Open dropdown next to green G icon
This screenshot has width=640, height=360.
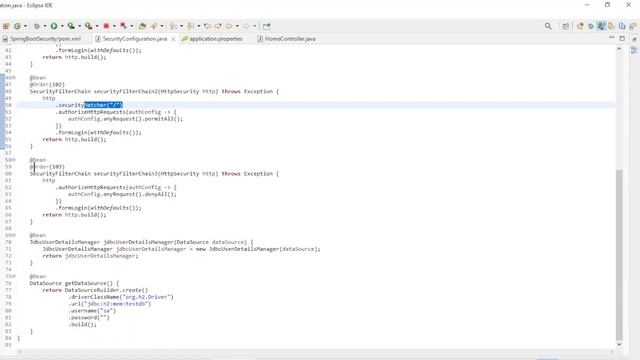coord(25,26)
